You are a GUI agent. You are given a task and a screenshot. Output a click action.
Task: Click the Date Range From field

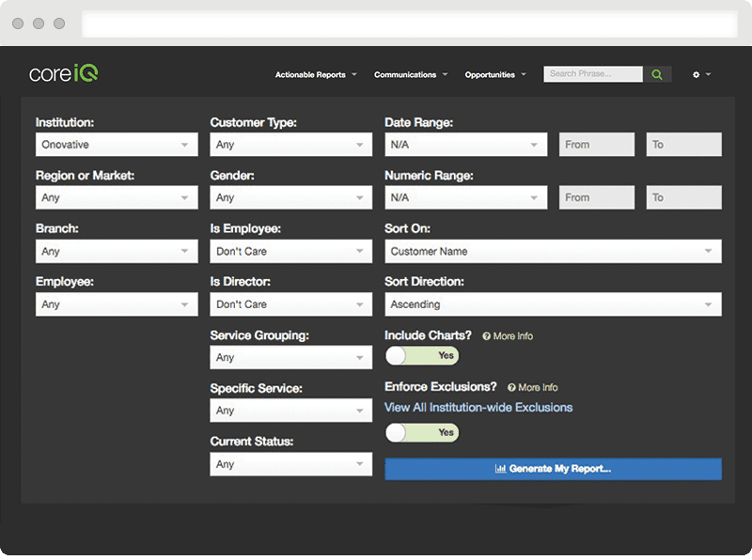pyautogui.click(x=597, y=145)
